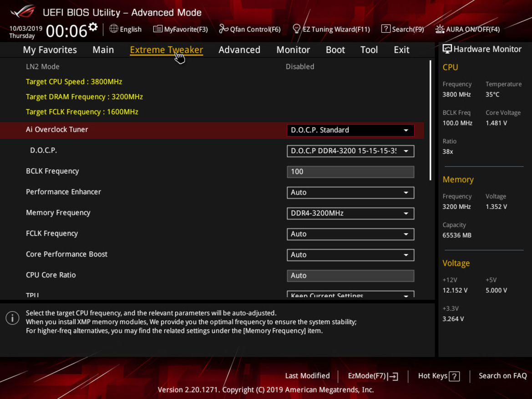Click the EzMode exit arrow icon
Viewport: 532px width, 399px height.
[393, 376]
